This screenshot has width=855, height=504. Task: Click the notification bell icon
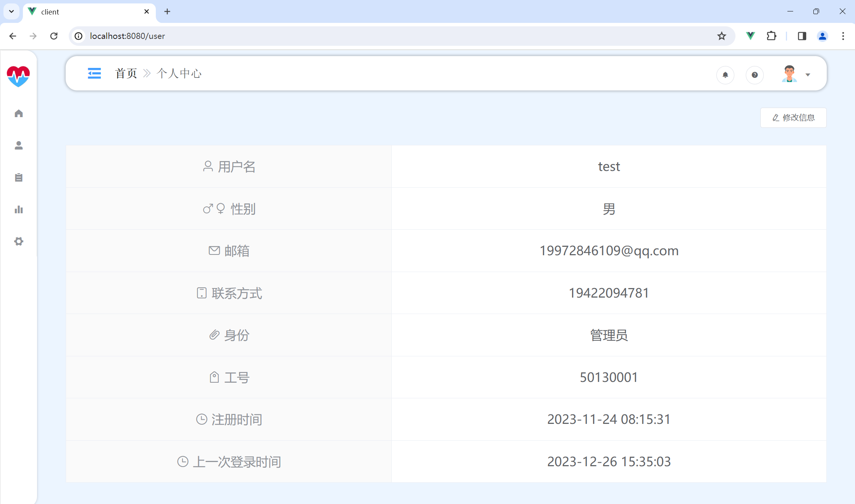725,75
